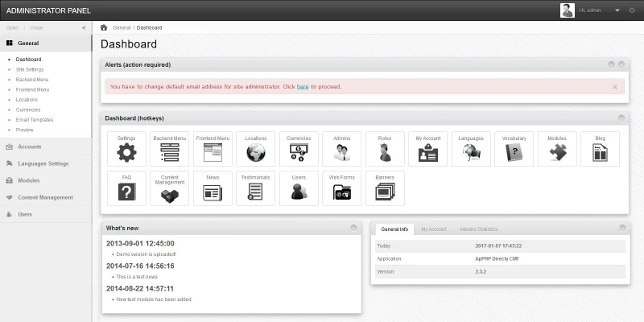
Task: Expand the Languages Settings sidebar section
Action: (x=46, y=163)
